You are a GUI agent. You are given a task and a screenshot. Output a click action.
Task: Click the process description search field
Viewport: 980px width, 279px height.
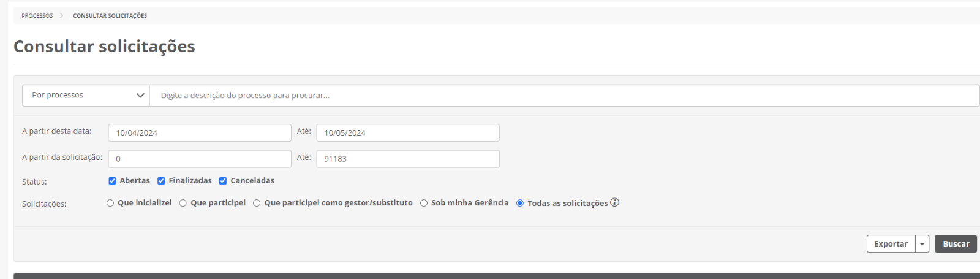coord(563,96)
